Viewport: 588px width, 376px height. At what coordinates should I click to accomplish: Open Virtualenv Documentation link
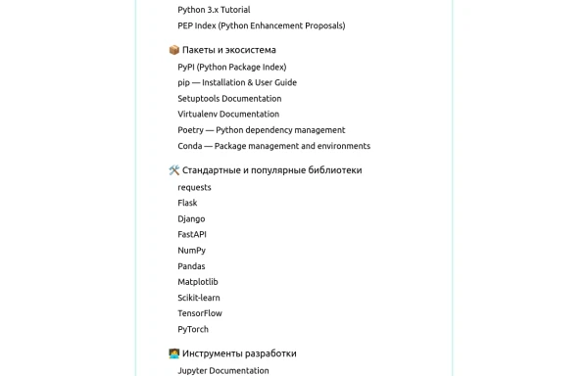tap(228, 115)
